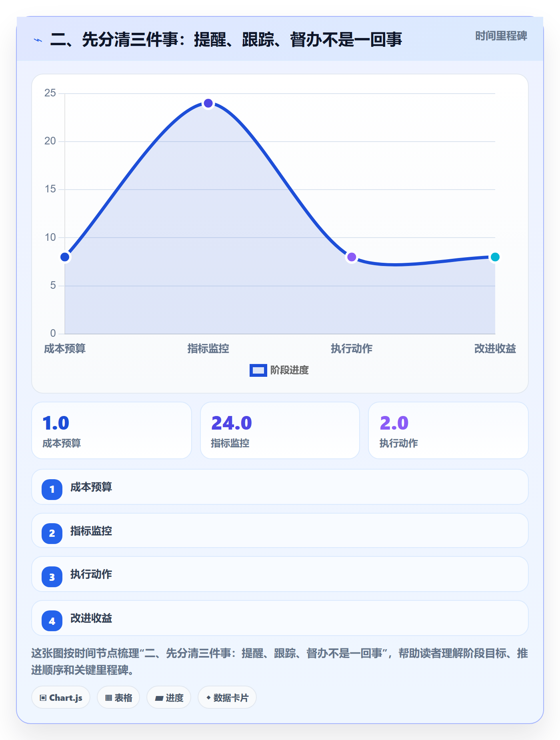Select the cyan 改进收益 data point
Image resolution: width=560 pixels, height=740 pixels.
coord(495,257)
